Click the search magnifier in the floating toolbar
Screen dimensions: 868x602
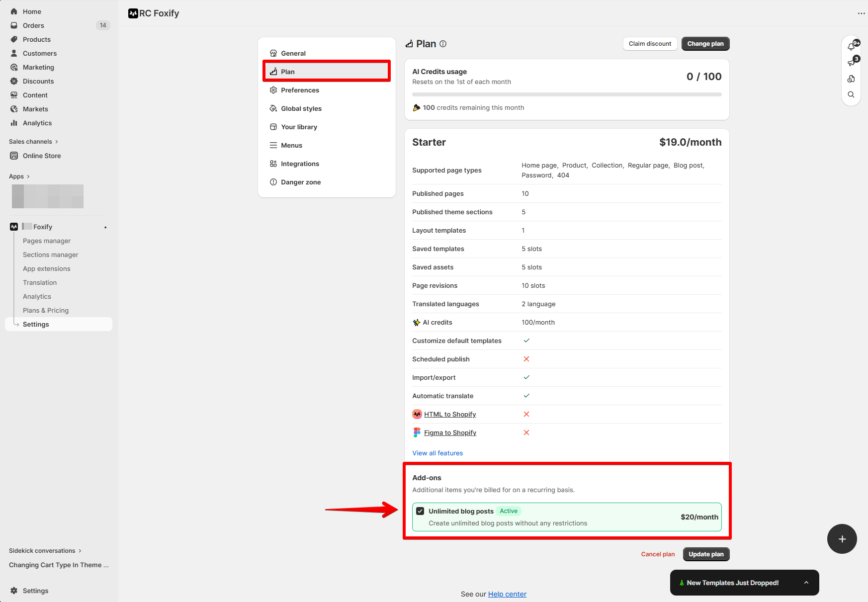851,94
